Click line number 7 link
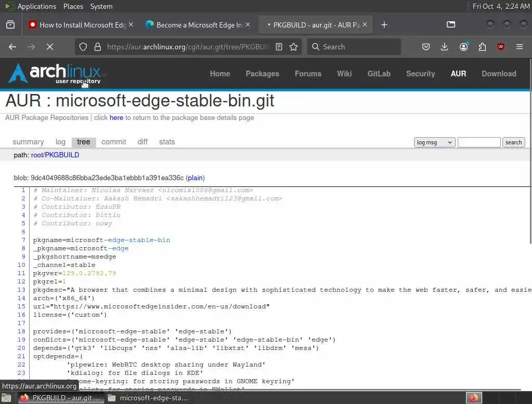 click(x=23, y=240)
